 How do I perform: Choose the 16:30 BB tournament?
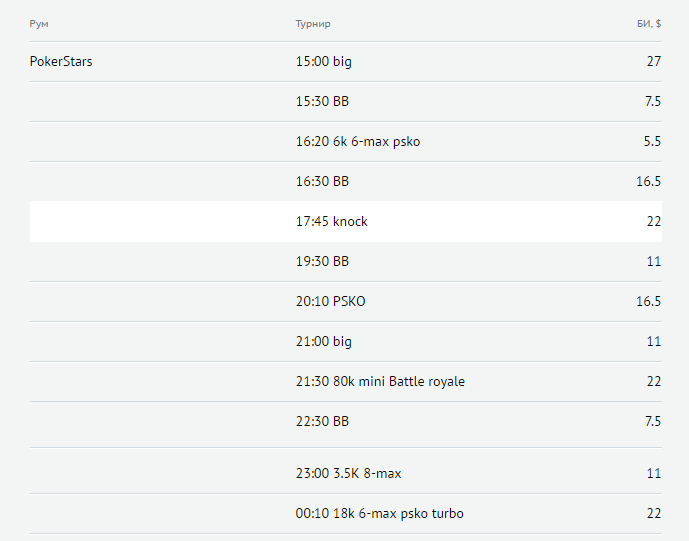tap(322, 182)
